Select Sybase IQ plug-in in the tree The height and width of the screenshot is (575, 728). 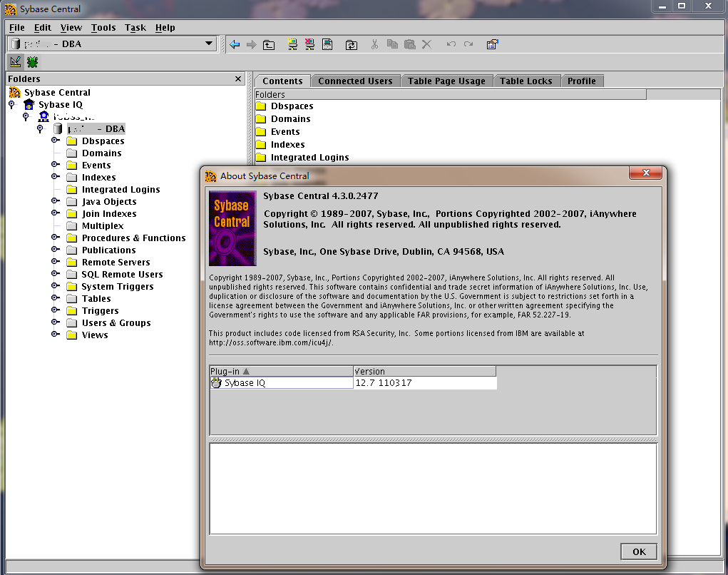tap(61, 104)
